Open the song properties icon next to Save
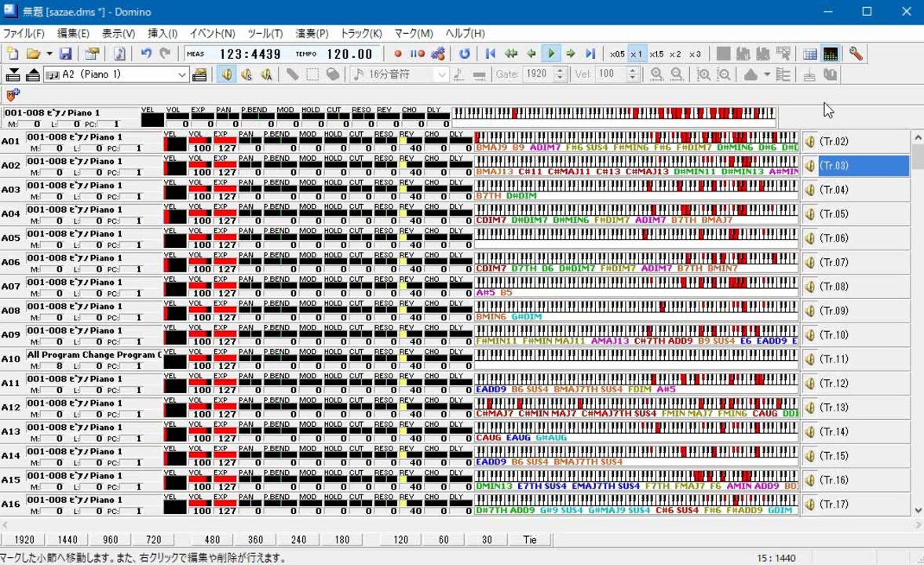 click(x=91, y=53)
